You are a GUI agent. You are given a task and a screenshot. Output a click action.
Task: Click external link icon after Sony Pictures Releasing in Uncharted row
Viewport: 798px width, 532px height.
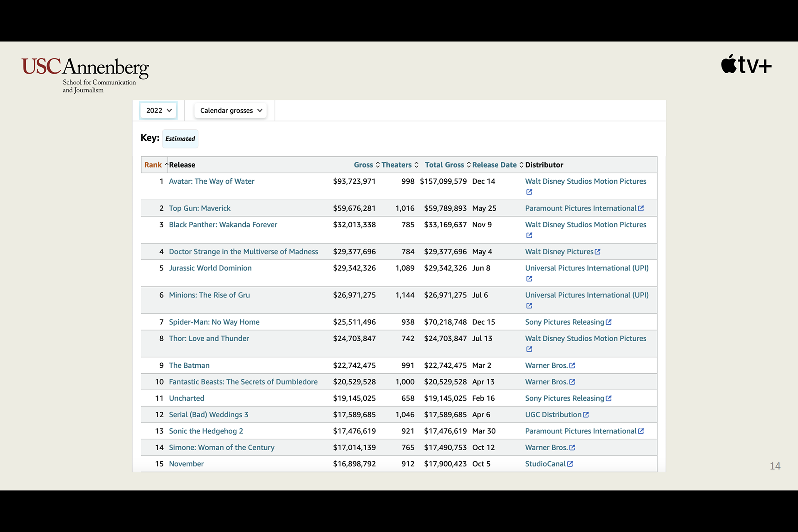pos(609,398)
